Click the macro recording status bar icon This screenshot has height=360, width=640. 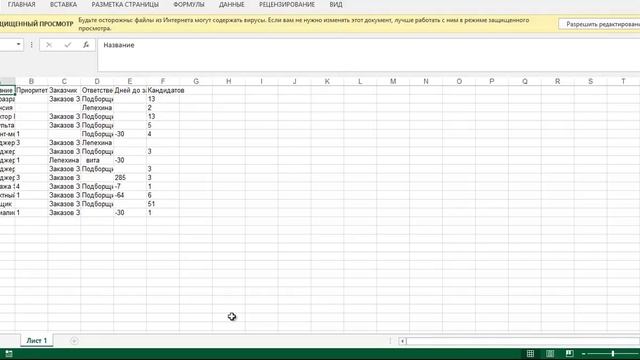(9, 353)
